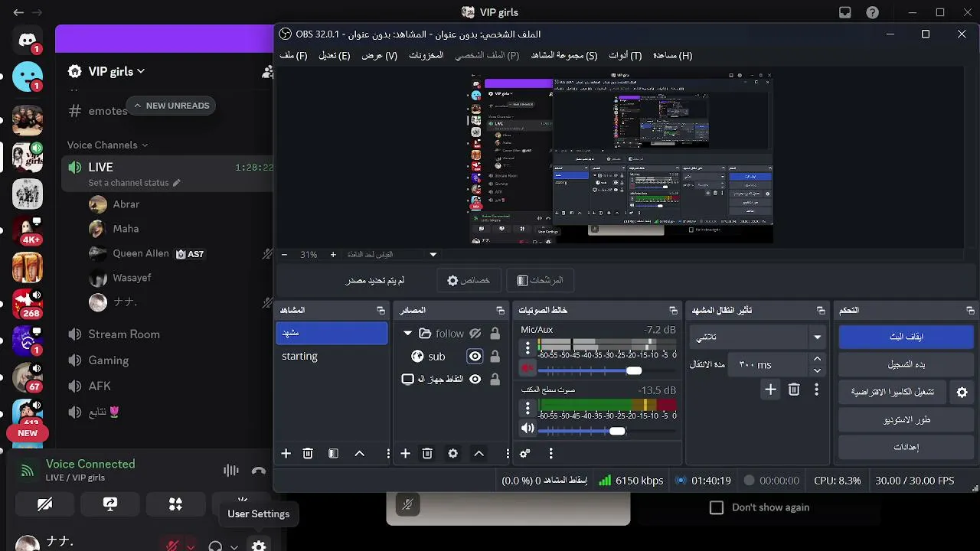Screen dimensions: 980x551
Task: Toggle lock on display capture source
Action: (495, 379)
